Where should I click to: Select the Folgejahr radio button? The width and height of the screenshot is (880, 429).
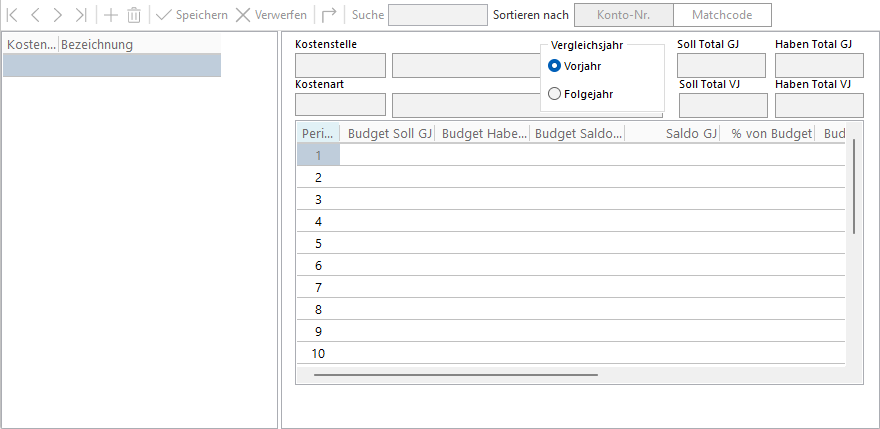click(555, 94)
